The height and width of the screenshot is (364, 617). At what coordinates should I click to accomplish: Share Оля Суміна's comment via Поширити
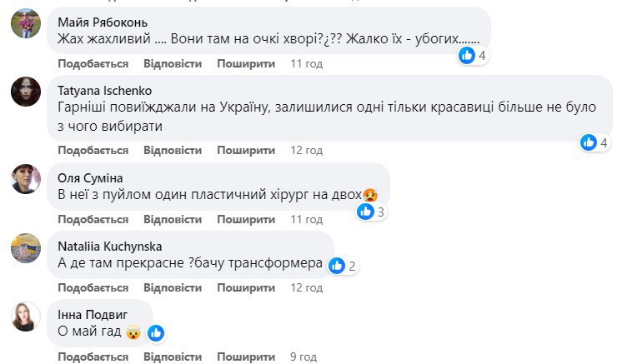[x=246, y=219]
